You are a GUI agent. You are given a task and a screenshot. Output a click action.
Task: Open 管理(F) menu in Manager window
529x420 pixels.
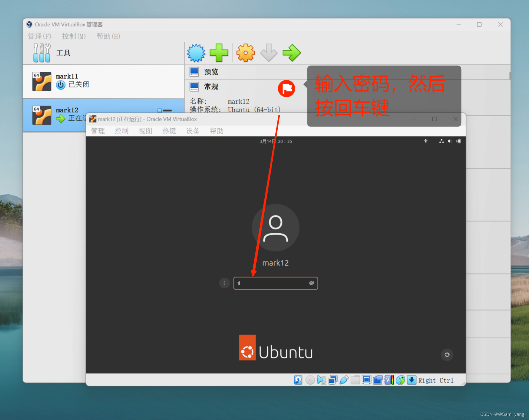[x=40, y=36]
